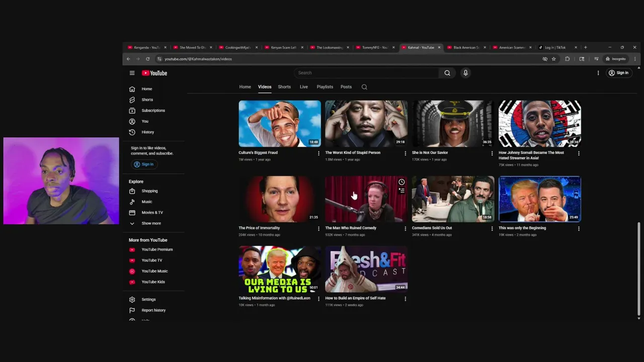Open action menu for Culture's Biggest Fraud
The height and width of the screenshot is (362, 644).
(318, 153)
